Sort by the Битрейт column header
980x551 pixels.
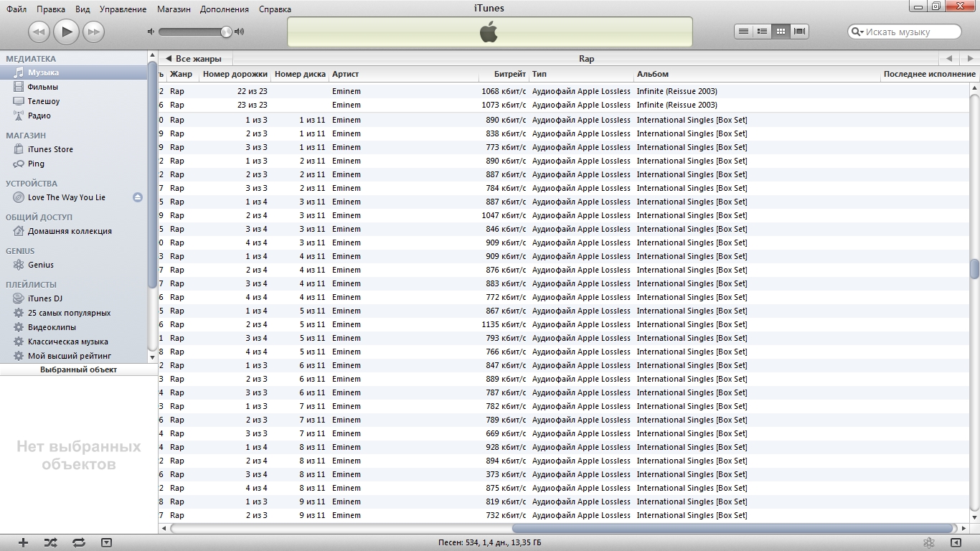(x=504, y=74)
